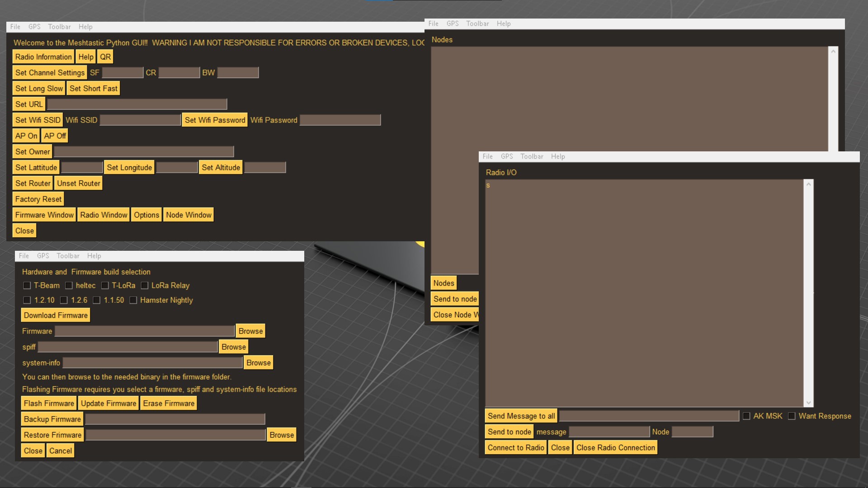Screen dimensions: 868x488
Task: Click Connect to Radio
Action: 515,447
